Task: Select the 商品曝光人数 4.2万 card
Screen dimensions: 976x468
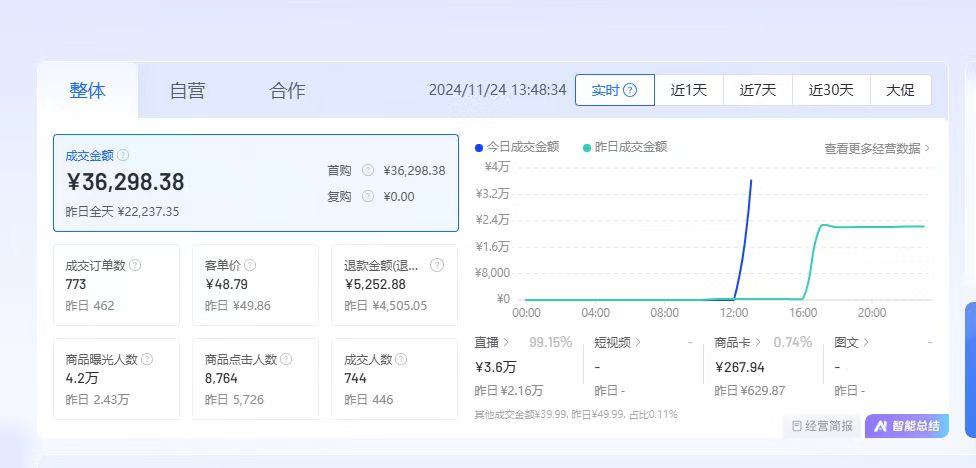Action: pos(116,379)
